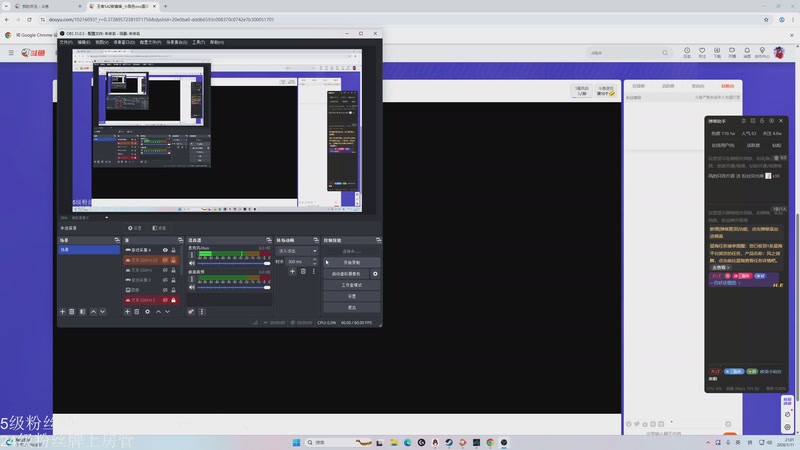Open OBS Tools menu

(198, 42)
